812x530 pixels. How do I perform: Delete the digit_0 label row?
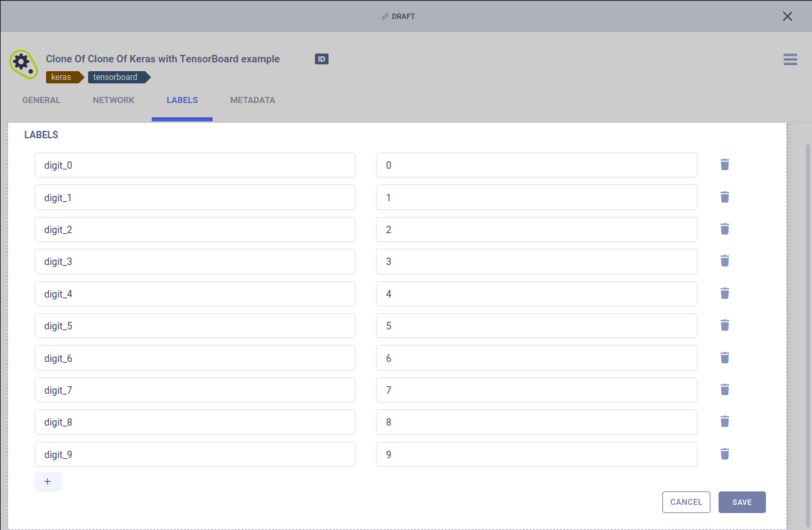click(725, 165)
